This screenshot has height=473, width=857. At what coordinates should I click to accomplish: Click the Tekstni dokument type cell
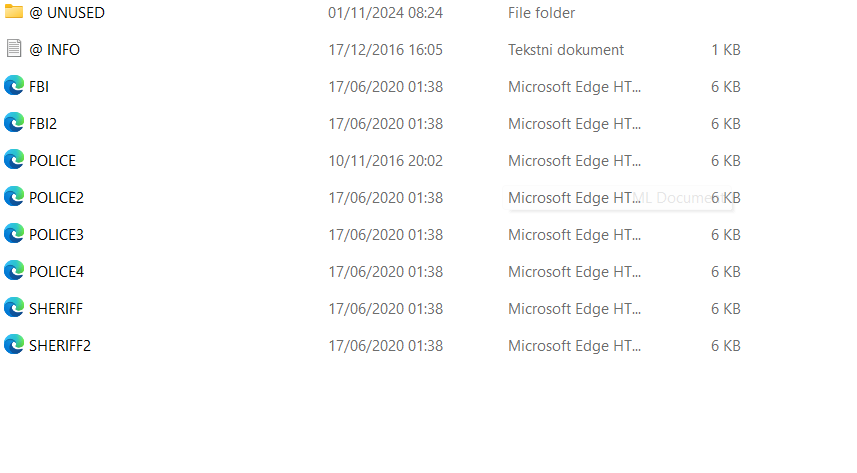(x=566, y=49)
